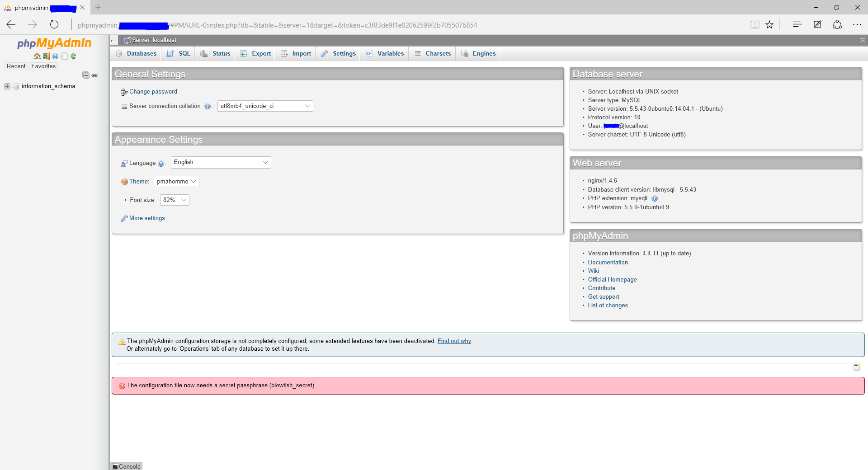This screenshot has width=868, height=470.
Task: Close the phpmyadmin browser tab
Action: (82, 7)
